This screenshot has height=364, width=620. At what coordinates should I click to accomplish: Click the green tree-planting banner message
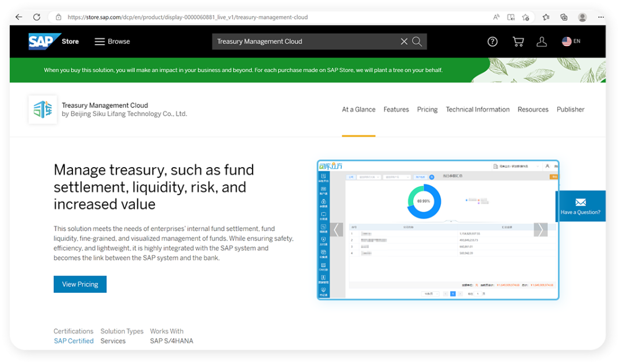pos(243,70)
